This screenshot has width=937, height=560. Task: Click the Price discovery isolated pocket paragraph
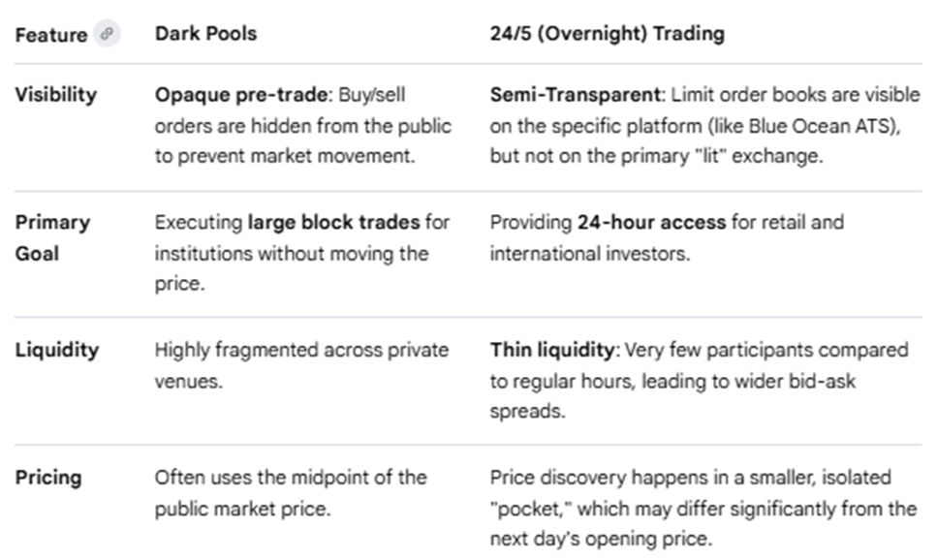tap(703, 508)
